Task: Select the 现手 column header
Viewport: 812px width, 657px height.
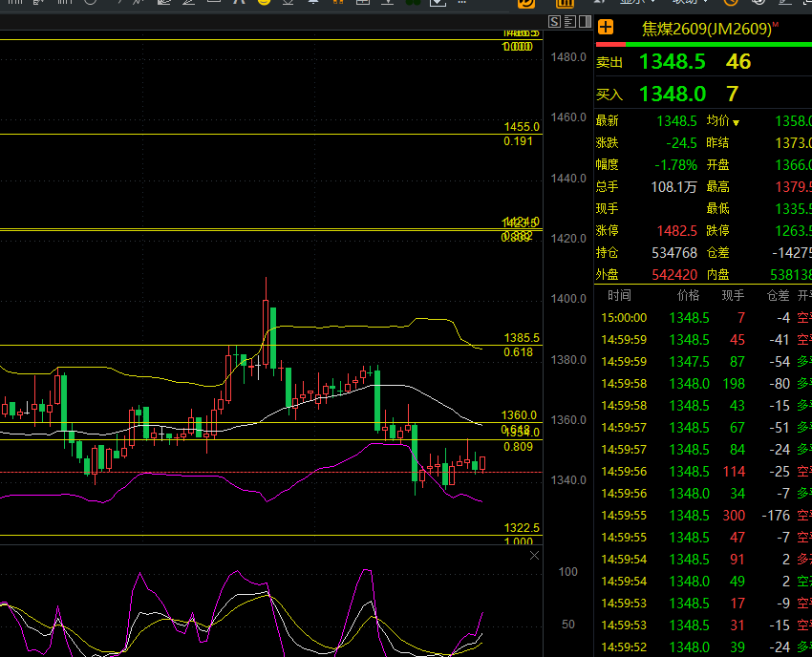Action: coord(733,296)
